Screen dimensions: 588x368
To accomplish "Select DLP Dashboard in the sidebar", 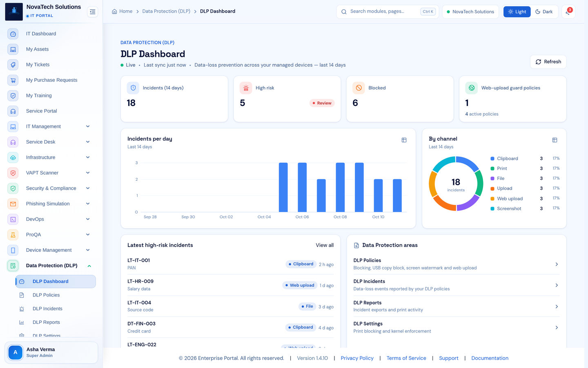I will click(56, 281).
